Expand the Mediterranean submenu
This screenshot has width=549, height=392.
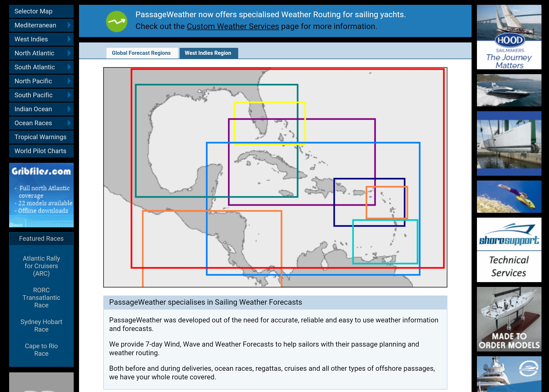coord(69,25)
